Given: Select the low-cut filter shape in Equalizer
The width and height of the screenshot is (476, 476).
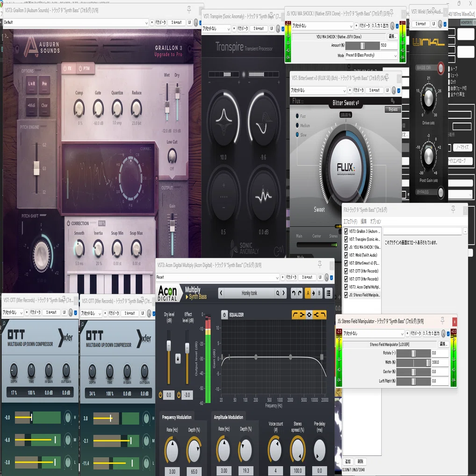Looking at the screenshot, I should tap(295, 315).
